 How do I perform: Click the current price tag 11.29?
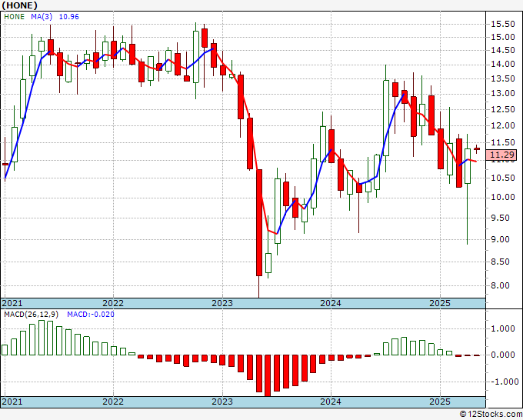(503, 155)
